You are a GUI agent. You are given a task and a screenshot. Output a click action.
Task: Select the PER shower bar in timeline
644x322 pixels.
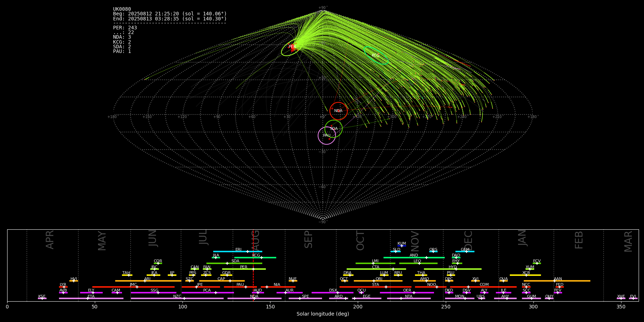pos(244,269)
